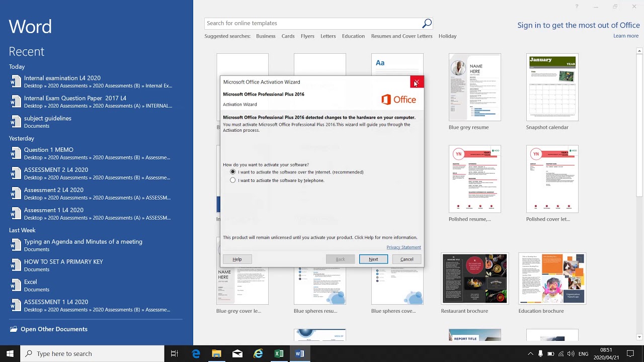Open the Mail app from taskbar
644x362 pixels.
click(237, 353)
